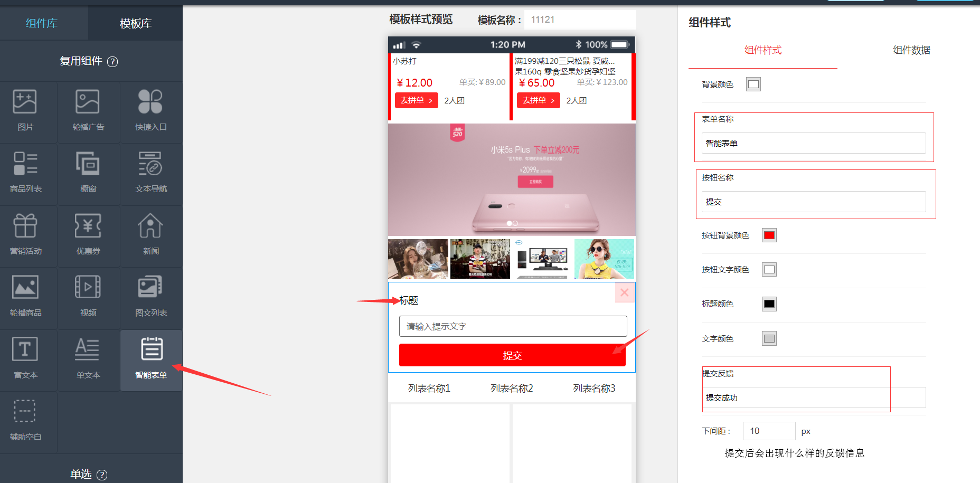
Task: Open help icon beside 复用组件
Action: point(112,62)
